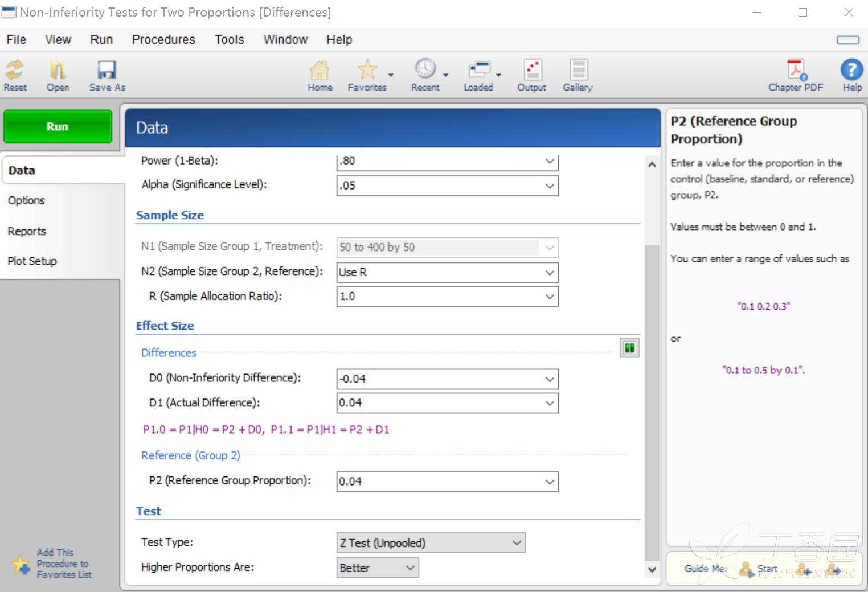Click the green effect size parameter-conversion icon
This screenshot has height=592, width=868.
(x=629, y=348)
